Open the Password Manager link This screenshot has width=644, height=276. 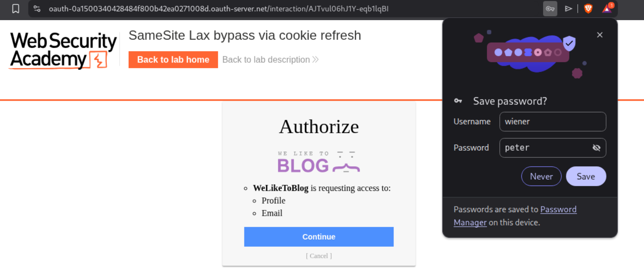[558, 210]
